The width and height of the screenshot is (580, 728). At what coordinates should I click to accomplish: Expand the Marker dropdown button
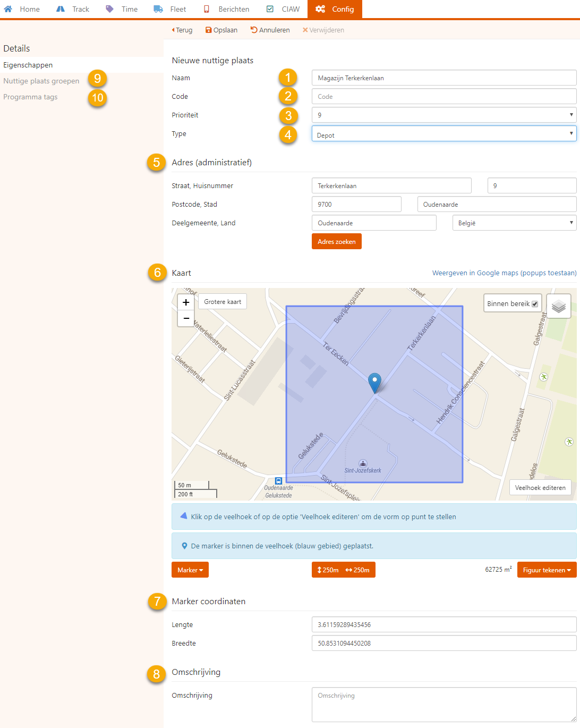click(x=190, y=570)
